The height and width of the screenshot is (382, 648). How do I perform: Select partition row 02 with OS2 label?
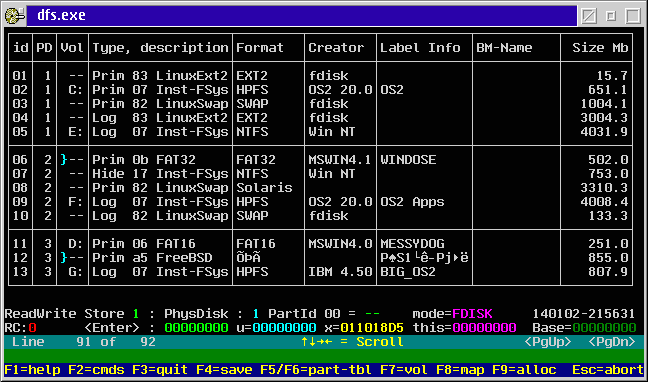pyautogui.click(x=320, y=90)
